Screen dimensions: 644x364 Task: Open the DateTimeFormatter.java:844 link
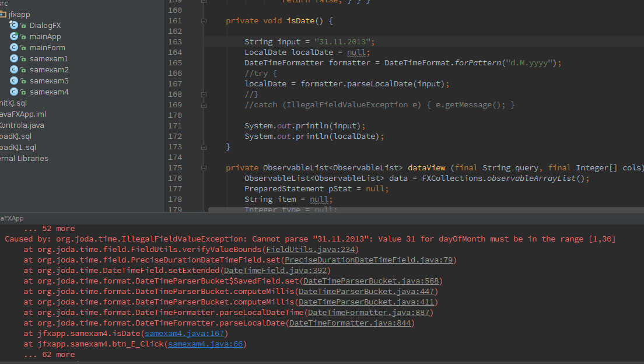(x=350, y=323)
